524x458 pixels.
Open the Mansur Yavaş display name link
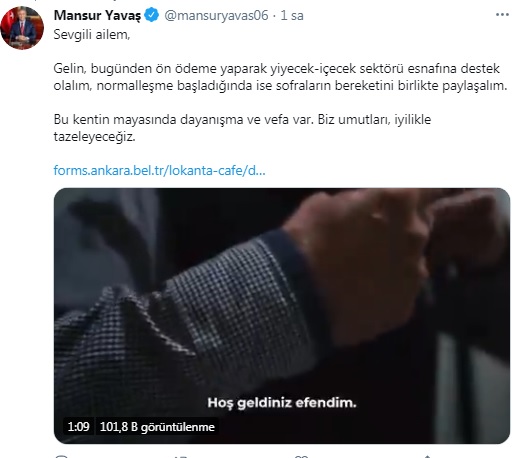[97, 15]
